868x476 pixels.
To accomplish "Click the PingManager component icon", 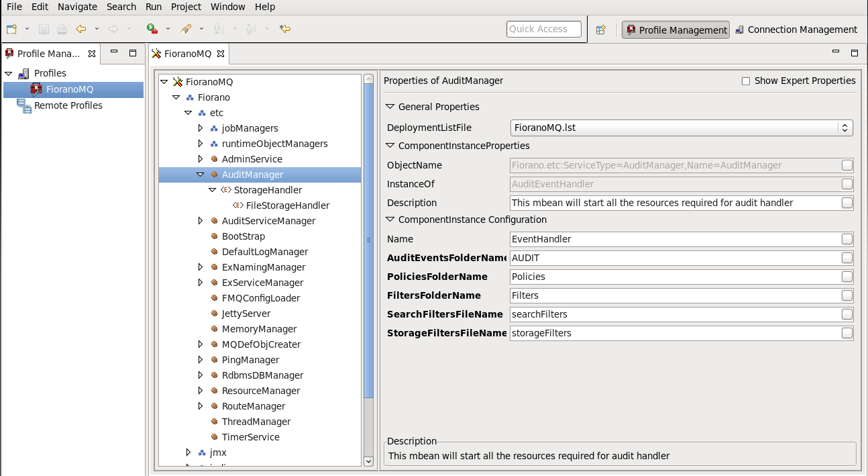I will click(x=214, y=360).
